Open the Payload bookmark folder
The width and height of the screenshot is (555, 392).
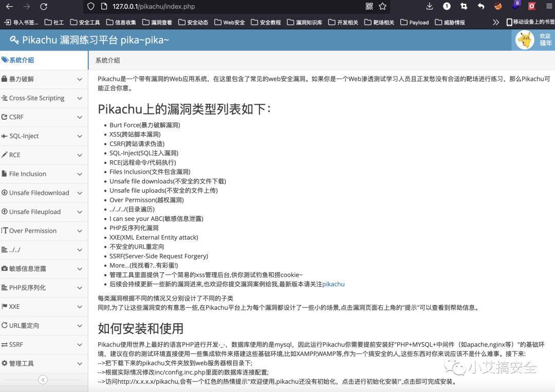415,22
